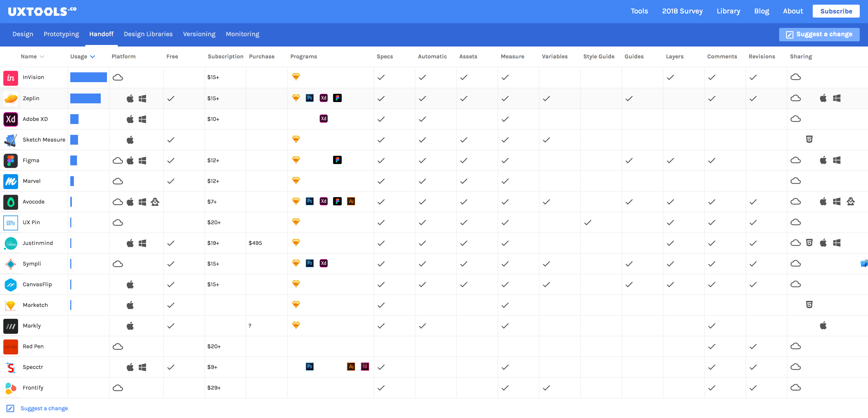The height and width of the screenshot is (418, 868).
Task: Click Marketch tool name
Action: click(35, 305)
